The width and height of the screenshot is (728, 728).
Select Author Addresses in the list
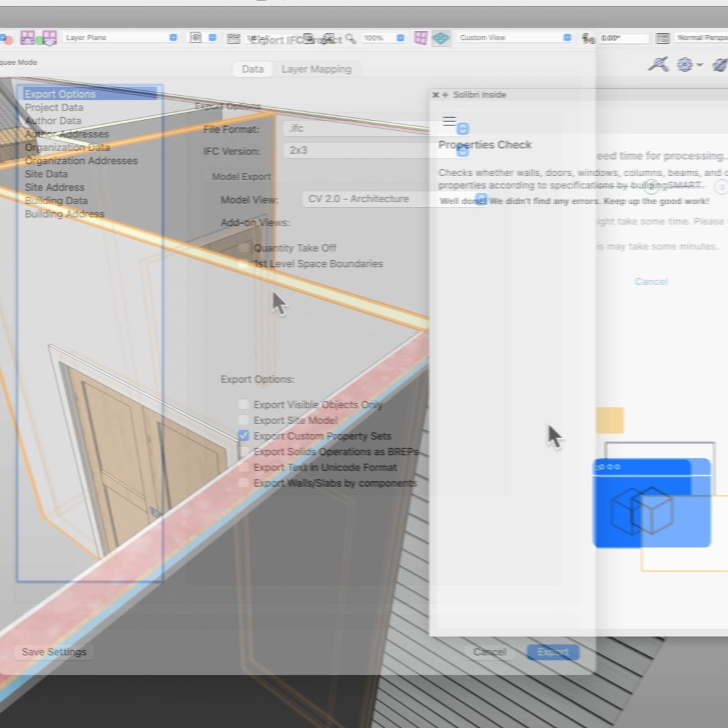click(67, 134)
